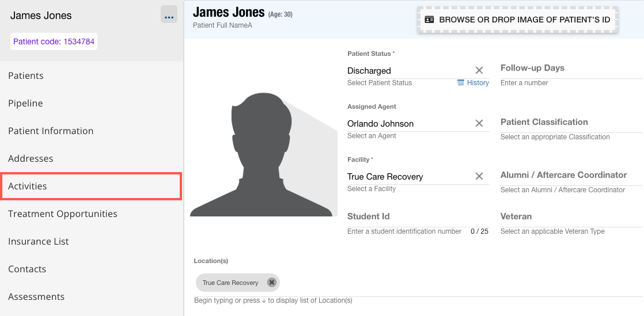Image resolution: width=644 pixels, height=316 pixels.
Task: Open the Alumni / Aftercare Coordinator dropdown
Action: (570, 176)
